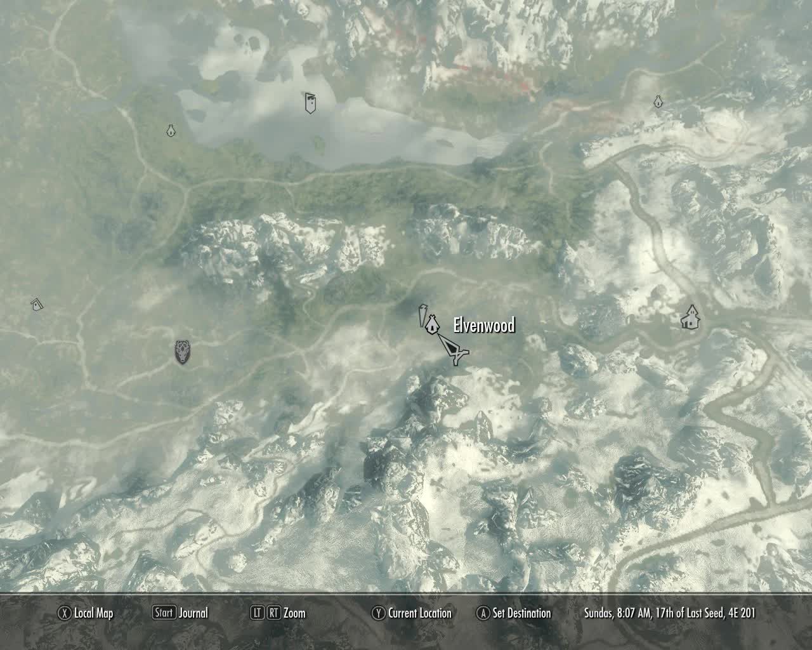
Task: Click the Elvenwood name label
Action: click(x=484, y=326)
